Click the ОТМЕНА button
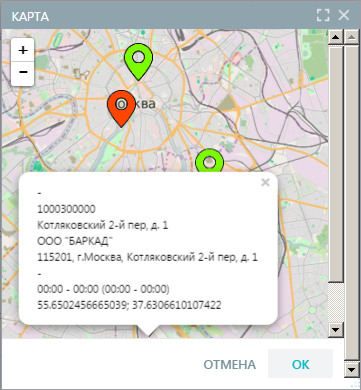Screen dimensions: 361x390 click(230, 364)
